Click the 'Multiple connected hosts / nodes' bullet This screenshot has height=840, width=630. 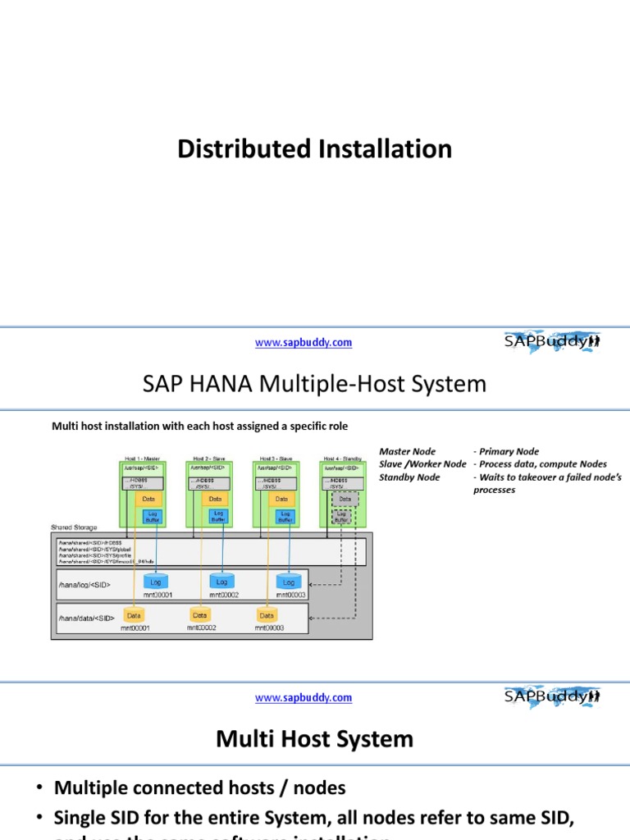click(200, 788)
